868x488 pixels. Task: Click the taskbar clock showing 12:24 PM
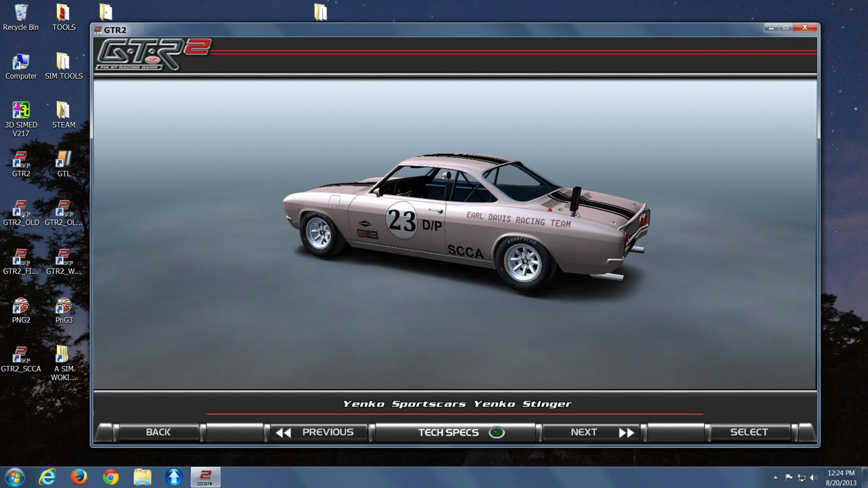click(x=841, y=478)
